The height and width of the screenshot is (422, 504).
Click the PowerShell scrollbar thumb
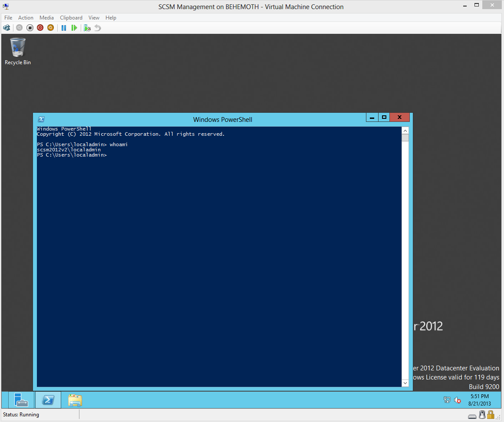(405, 138)
